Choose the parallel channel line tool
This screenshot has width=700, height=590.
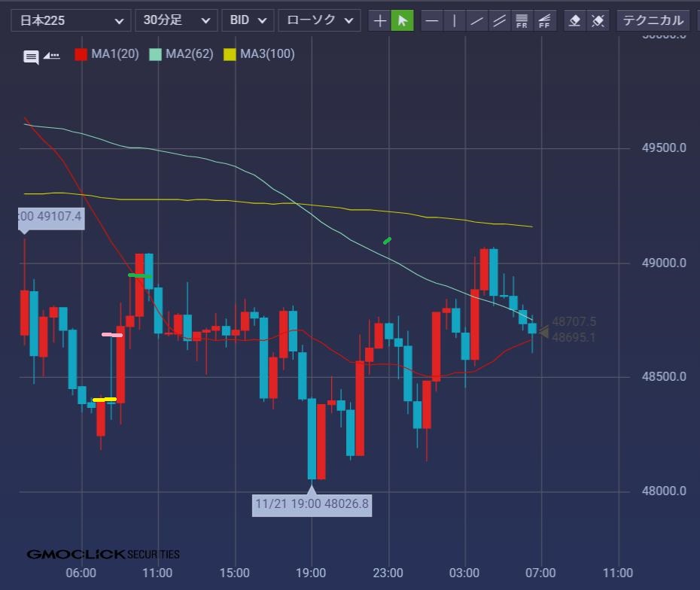pyautogui.click(x=499, y=20)
